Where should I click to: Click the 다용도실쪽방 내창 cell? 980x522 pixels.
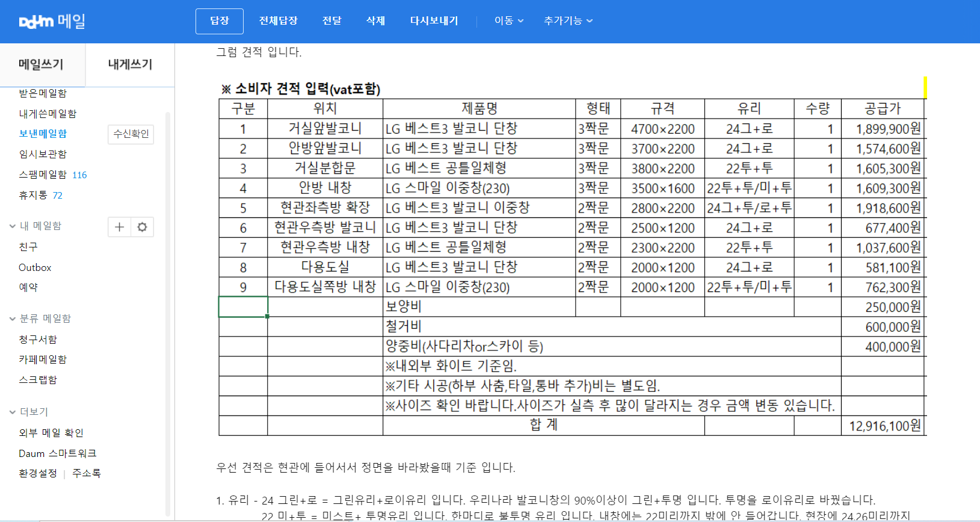coord(325,287)
